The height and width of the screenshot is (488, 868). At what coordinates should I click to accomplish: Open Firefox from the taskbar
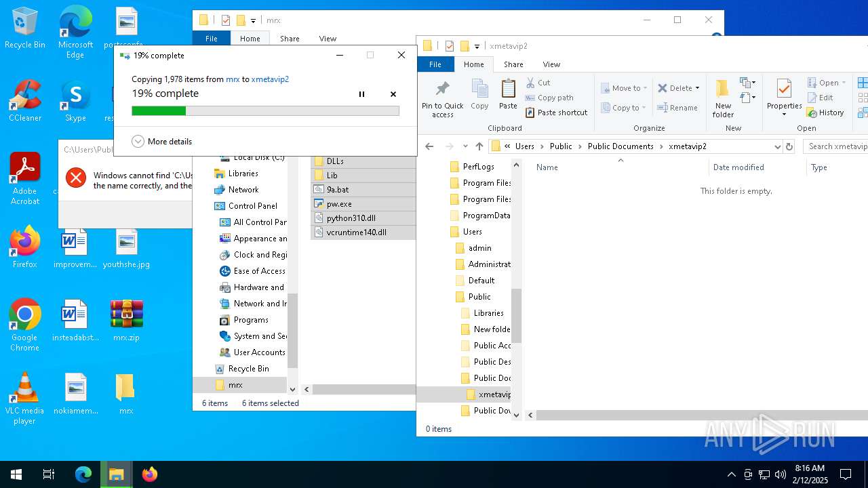click(150, 474)
